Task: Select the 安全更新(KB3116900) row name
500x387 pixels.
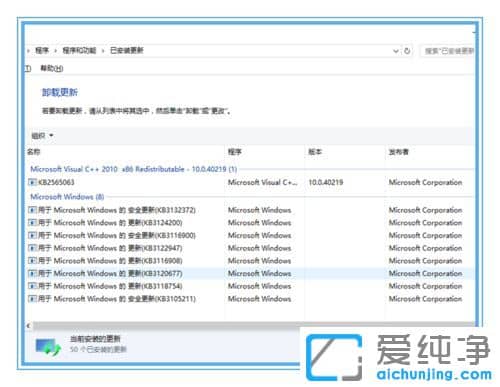Action: click(x=117, y=235)
